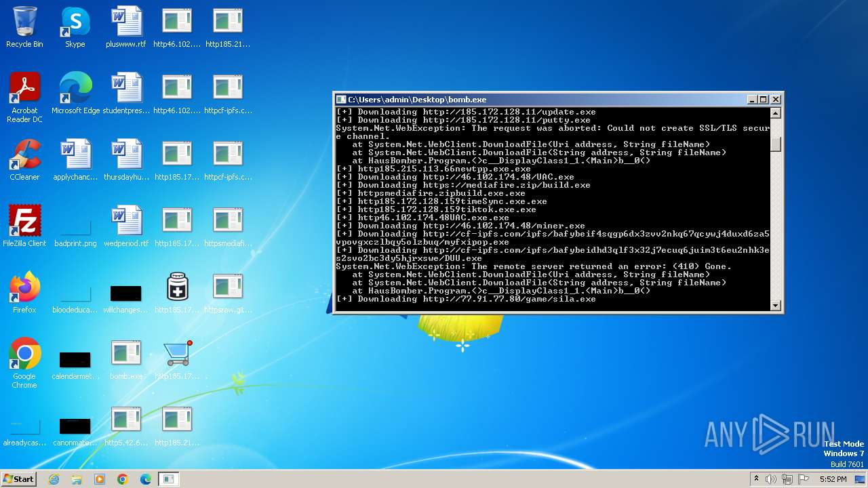Open Edge from the taskbar
868x488 pixels.
pos(146,479)
